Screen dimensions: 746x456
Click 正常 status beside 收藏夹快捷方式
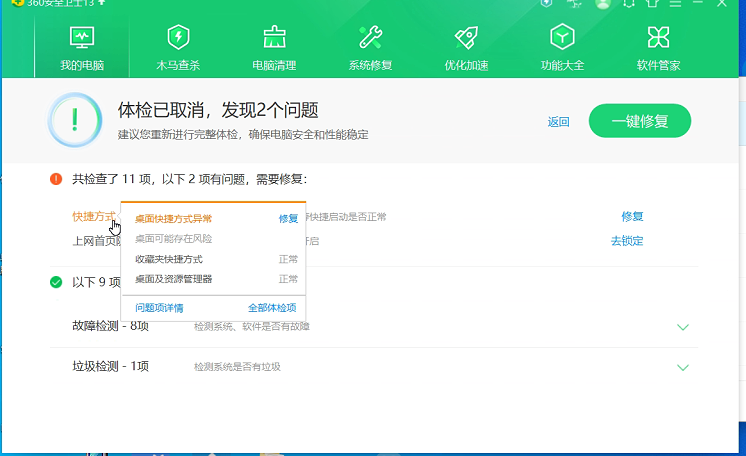[288, 259]
